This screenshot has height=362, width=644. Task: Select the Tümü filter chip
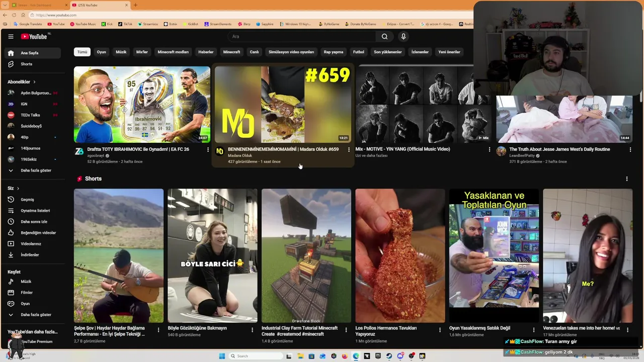pyautogui.click(x=82, y=52)
